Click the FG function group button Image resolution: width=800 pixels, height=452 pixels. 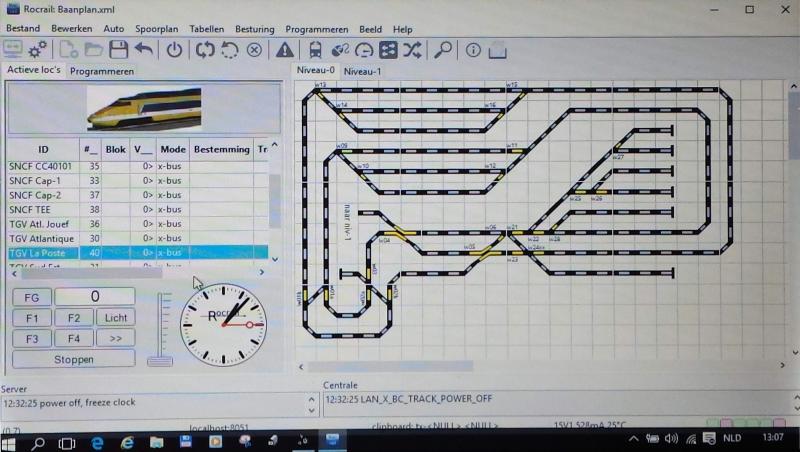pyautogui.click(x=32, y=297)
